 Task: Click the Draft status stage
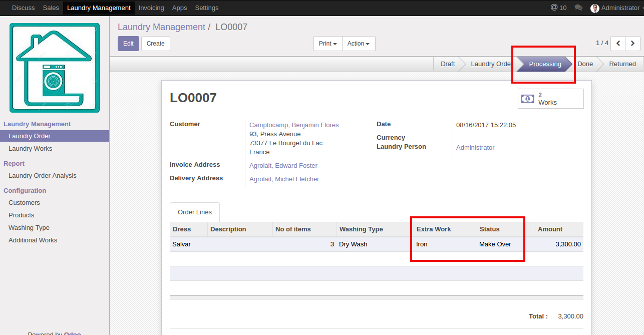pos(448,64)
